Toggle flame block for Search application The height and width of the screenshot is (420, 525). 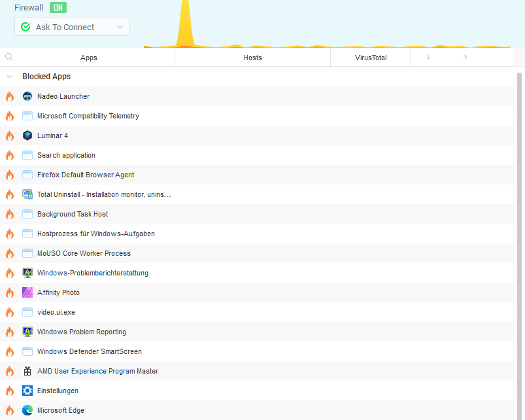[10, 156]
